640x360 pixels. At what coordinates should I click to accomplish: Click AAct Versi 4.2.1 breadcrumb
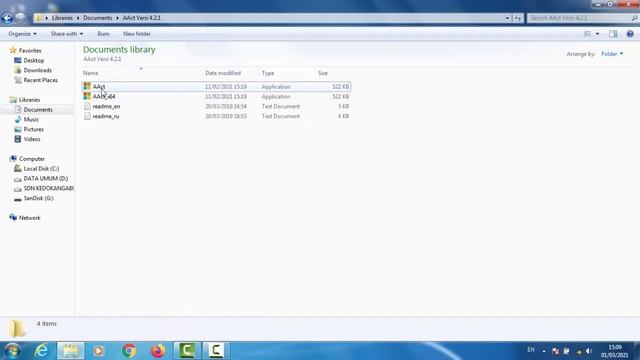coord(141,18)
